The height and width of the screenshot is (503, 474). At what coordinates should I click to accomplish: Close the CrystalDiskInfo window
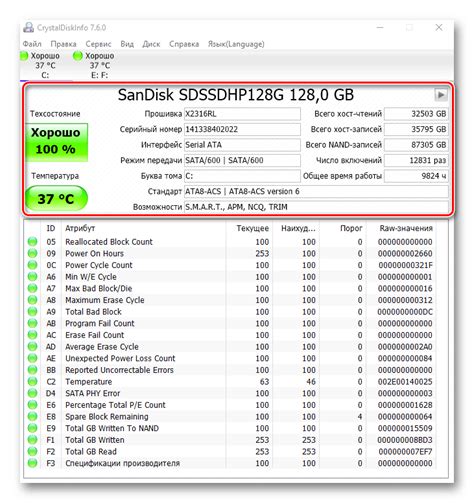pos(439,28)
